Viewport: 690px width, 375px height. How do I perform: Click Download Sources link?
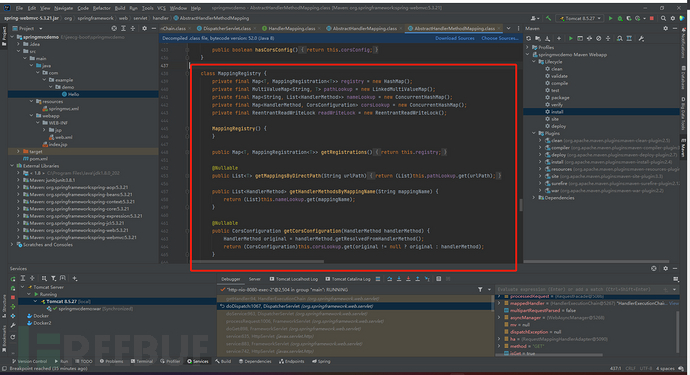(x=455, y=38)
